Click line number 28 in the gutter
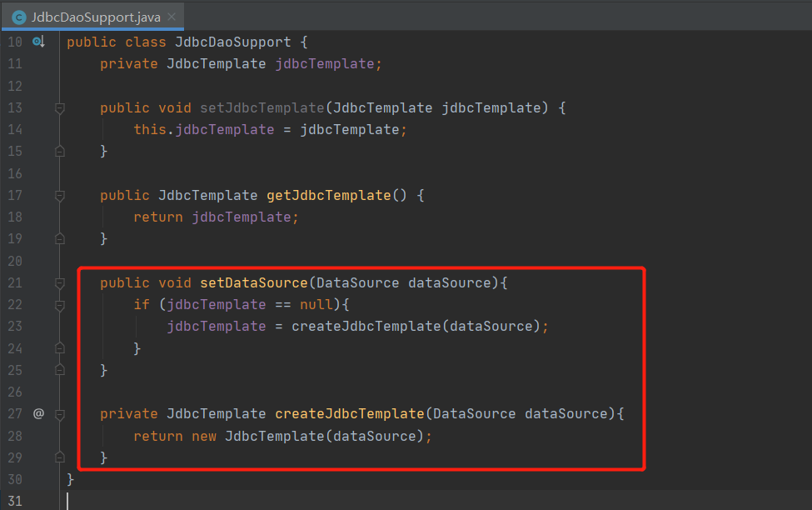Viewport: 812px width, 510px height. point(15,436)
